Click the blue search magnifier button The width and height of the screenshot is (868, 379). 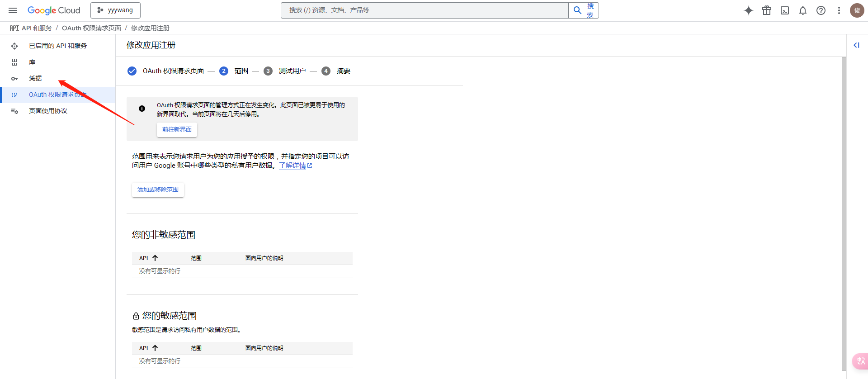[577, 10]
